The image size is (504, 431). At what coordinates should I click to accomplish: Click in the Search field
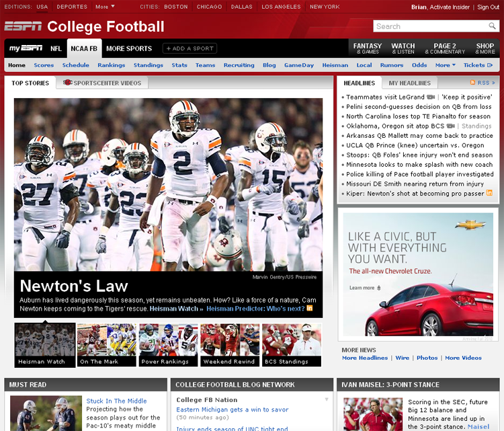point(431,26)
